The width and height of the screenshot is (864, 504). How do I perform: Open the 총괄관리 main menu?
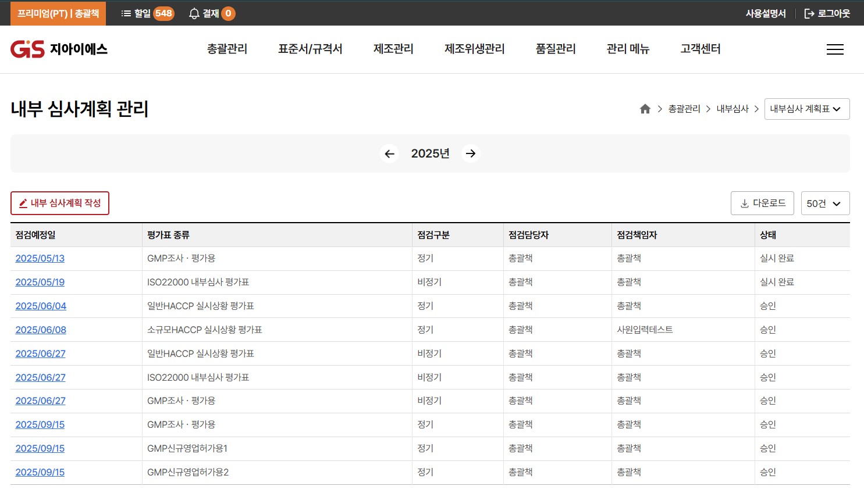(227, 49)
